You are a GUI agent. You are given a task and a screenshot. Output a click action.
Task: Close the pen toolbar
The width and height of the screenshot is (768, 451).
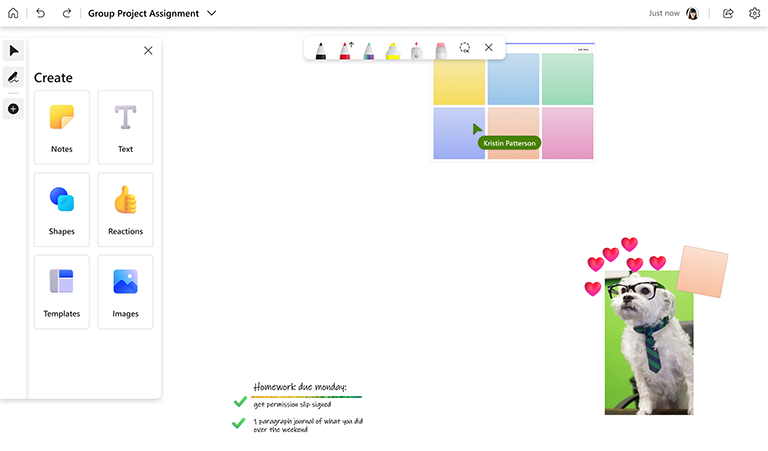point(488,48)
